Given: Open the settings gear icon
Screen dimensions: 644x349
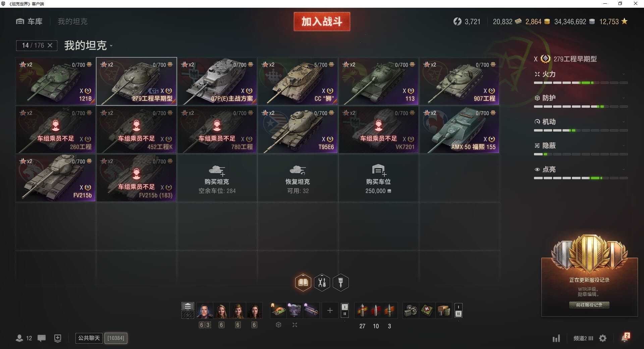Looking at the screenshot, I should (x=603, y=338).
